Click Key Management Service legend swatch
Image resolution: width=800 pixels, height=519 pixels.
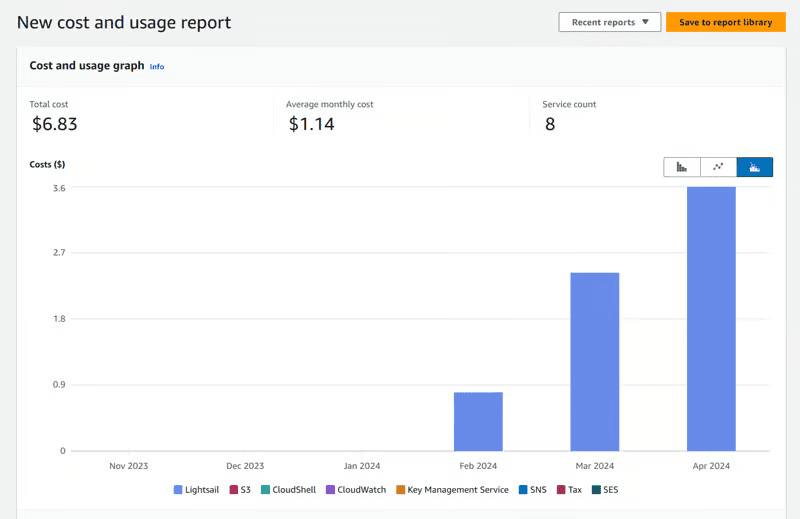coord(401,489)
